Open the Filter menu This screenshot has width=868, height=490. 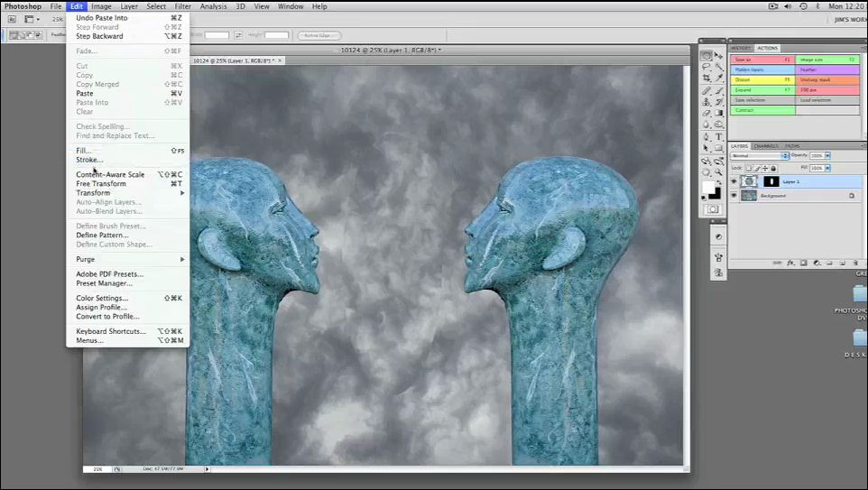click(x=182, y=6)
